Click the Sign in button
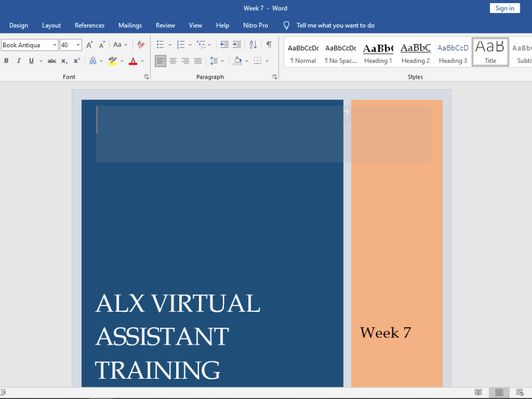The image size is (532, 399). tap(504, 8)
